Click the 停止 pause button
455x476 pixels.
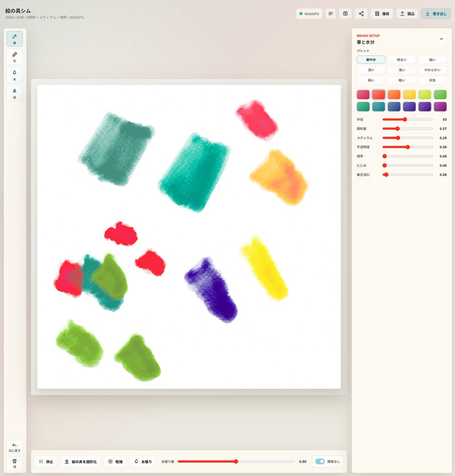46,461
